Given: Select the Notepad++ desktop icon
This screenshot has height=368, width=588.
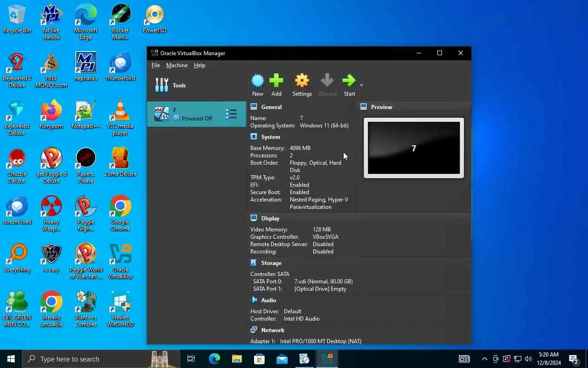Looking at the screenshot, I should coord(86,115).
